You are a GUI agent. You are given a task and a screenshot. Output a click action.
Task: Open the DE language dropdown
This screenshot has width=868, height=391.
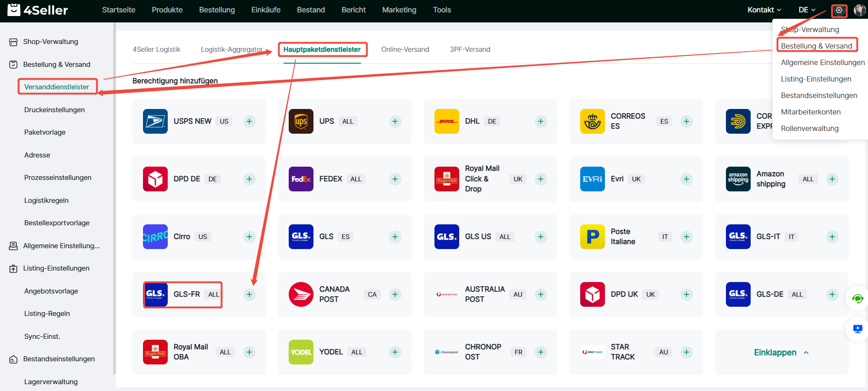pyautogui.click(x=807, y=10)
